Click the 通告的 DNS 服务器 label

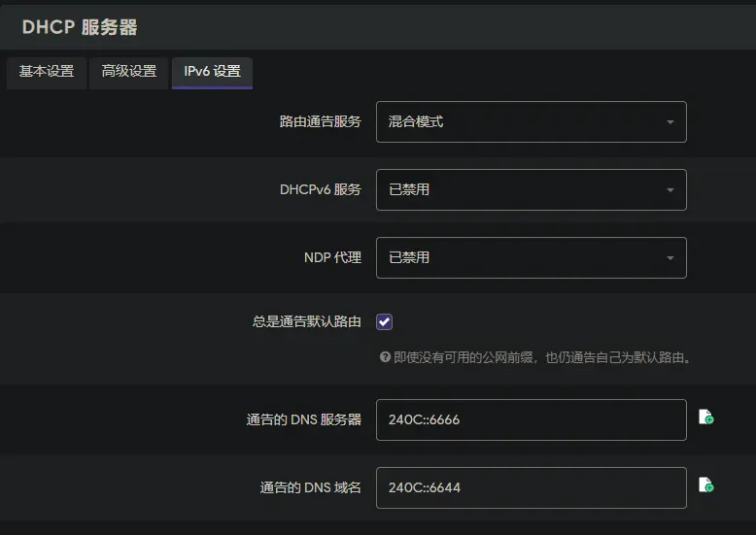tap(303, 419)
